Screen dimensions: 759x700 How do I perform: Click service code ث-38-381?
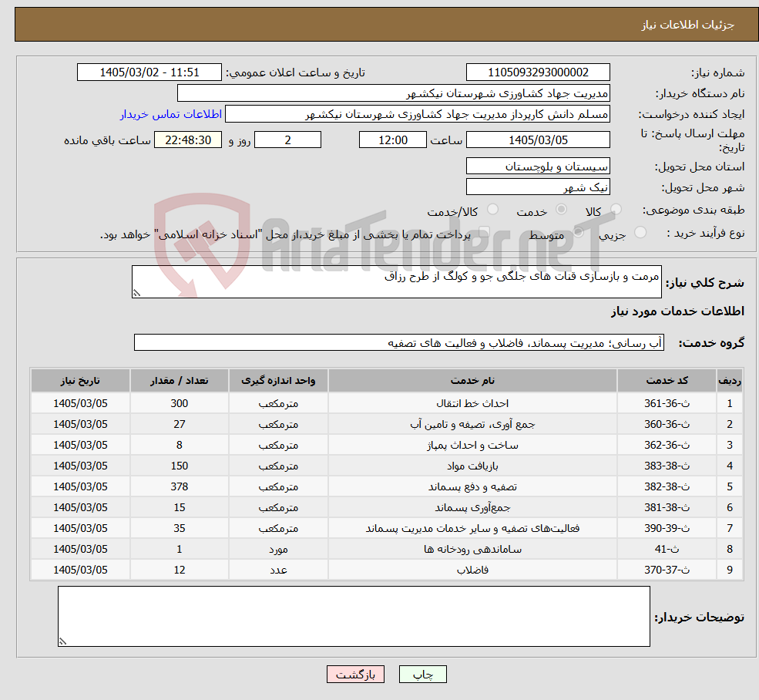pos(667,508)
